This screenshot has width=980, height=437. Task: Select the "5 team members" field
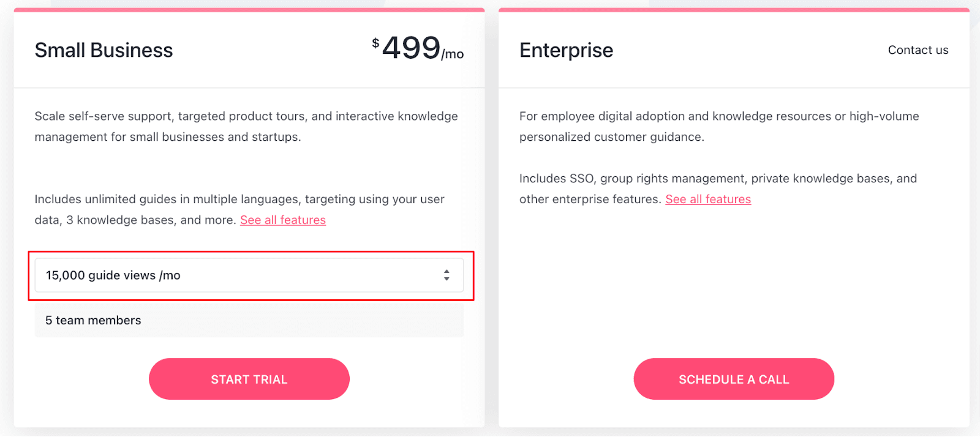(x=249, y=321)
